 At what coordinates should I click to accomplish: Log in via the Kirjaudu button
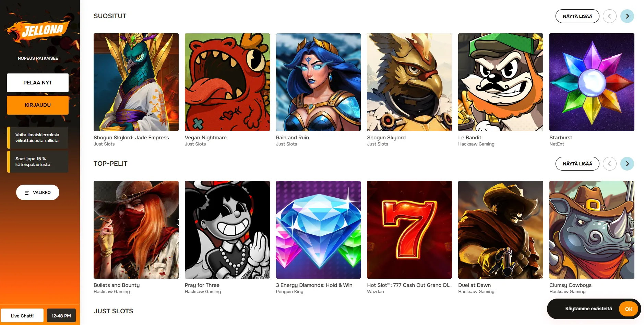pos(38,105)
